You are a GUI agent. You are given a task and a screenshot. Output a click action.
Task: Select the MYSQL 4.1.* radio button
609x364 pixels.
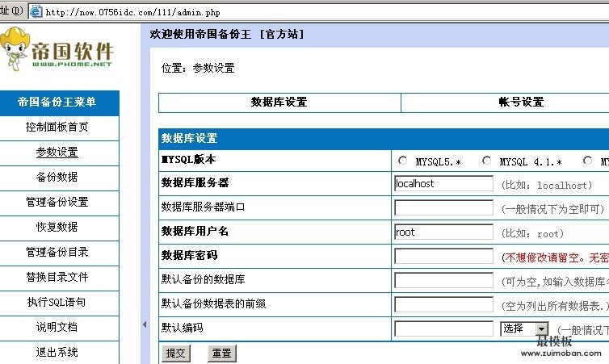click(486, 161)
